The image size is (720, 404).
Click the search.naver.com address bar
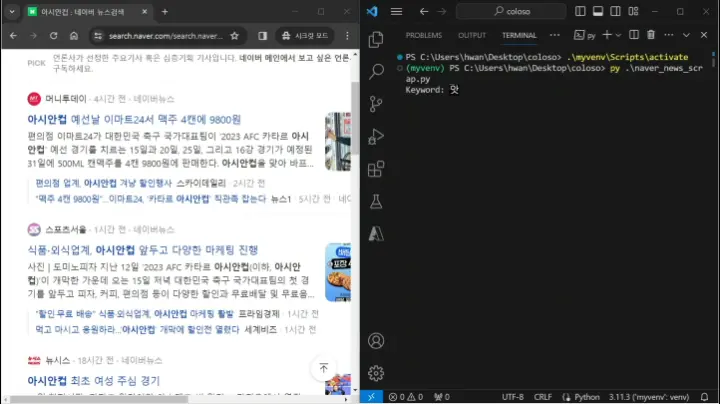pos(166,36)
